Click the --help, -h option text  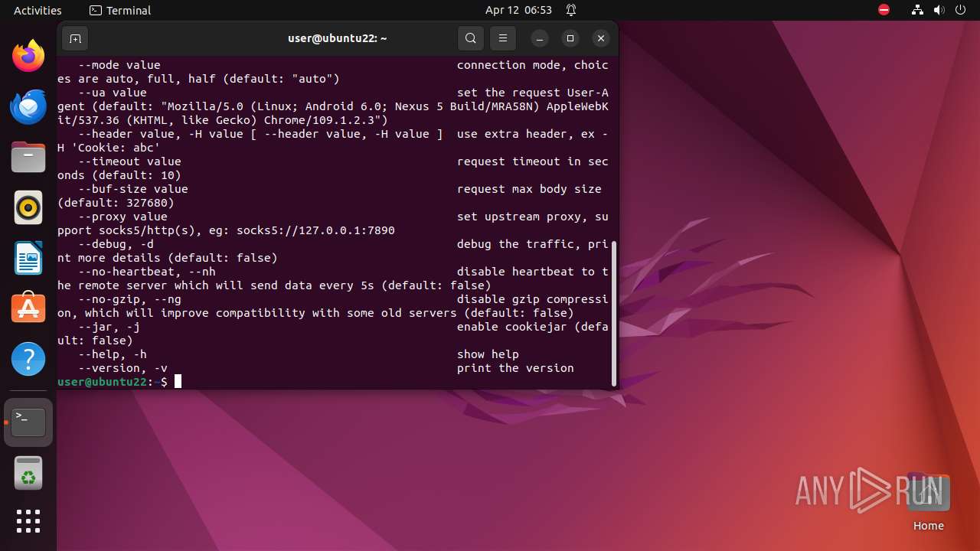click(x=113, y=354)
